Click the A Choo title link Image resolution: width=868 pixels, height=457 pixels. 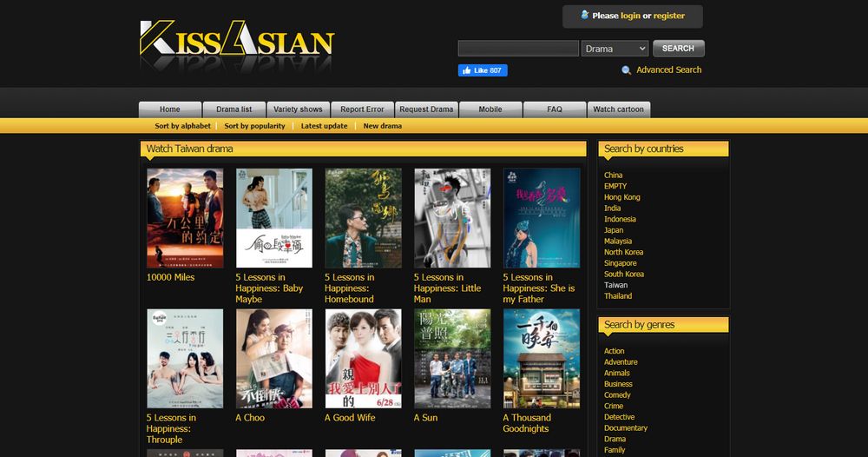[x=250, y=418]
